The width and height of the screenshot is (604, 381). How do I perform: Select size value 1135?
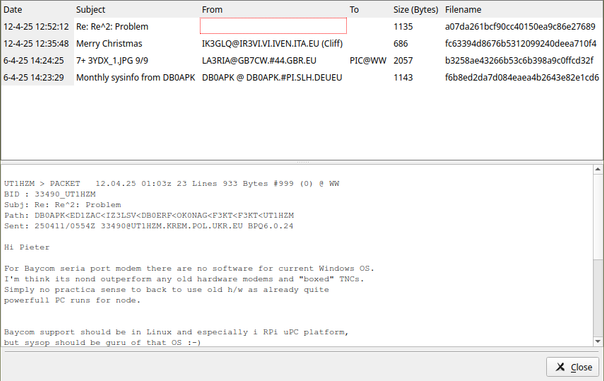tap(403, 27)
